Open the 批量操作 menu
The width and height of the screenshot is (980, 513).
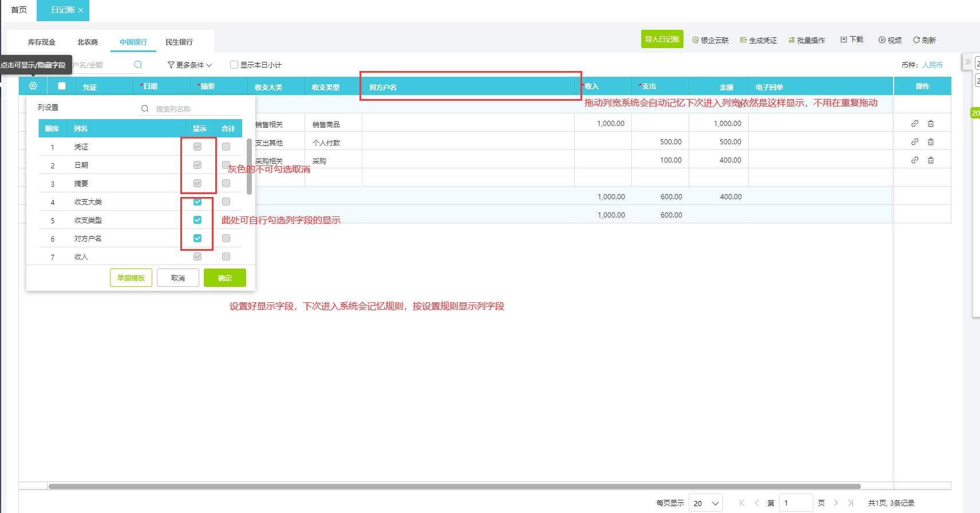pyautogui.click(x=807, y=40)
